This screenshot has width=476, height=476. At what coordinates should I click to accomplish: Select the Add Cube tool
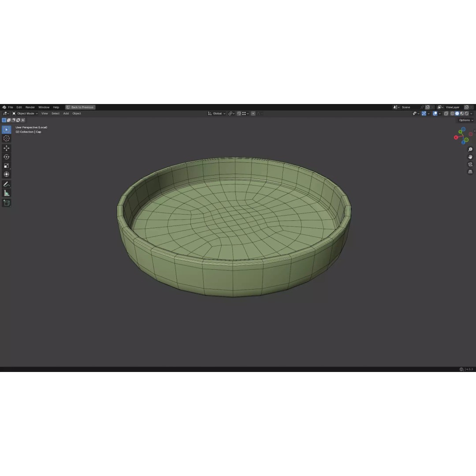(6, 203)
